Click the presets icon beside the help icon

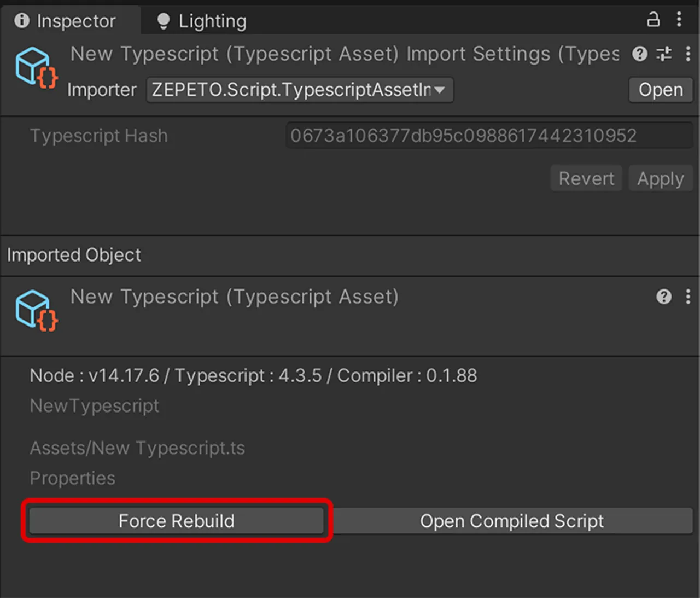pyautogui.click(x=664, y=54)
